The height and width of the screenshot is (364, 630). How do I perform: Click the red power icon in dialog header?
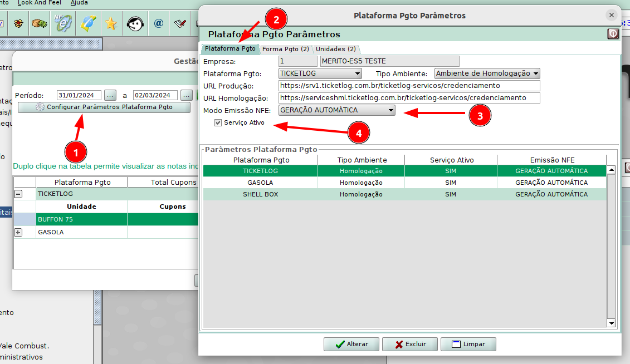click(613, 35)
